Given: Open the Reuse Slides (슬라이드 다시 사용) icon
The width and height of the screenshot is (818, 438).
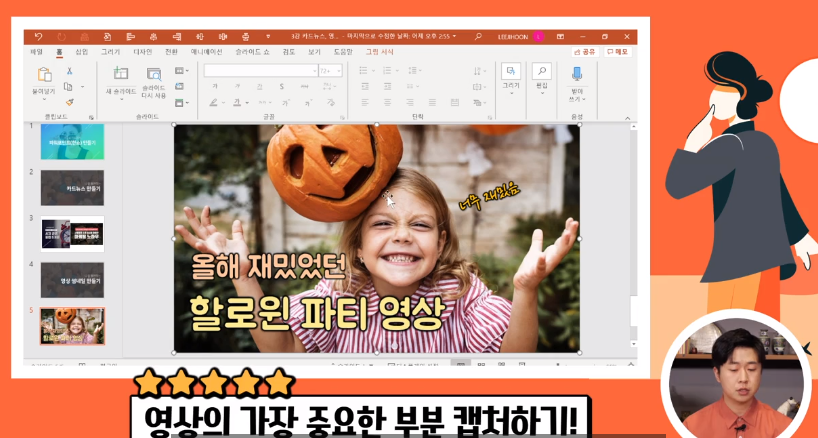Looking at the screenshot, I should pyautogui.click(x=153, y=74).
